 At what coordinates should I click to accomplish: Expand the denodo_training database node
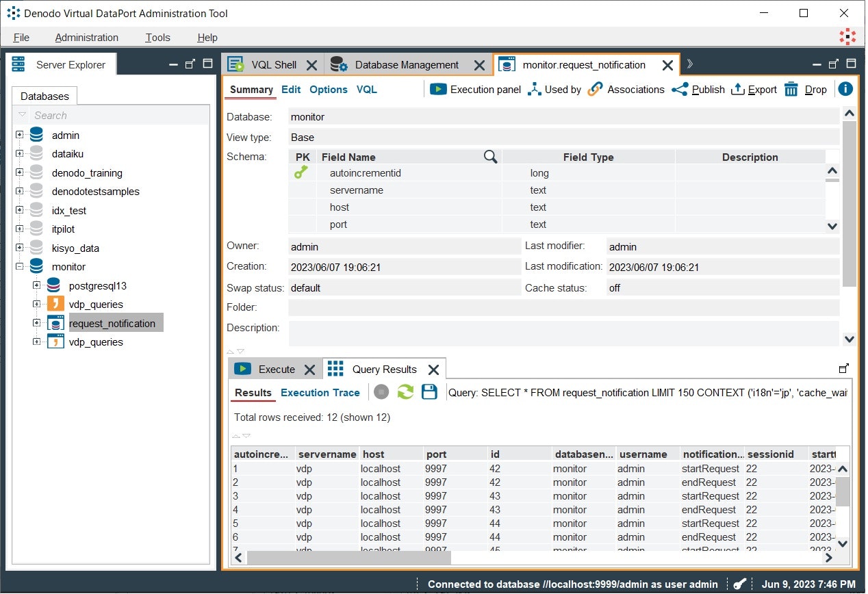point(19,172)
